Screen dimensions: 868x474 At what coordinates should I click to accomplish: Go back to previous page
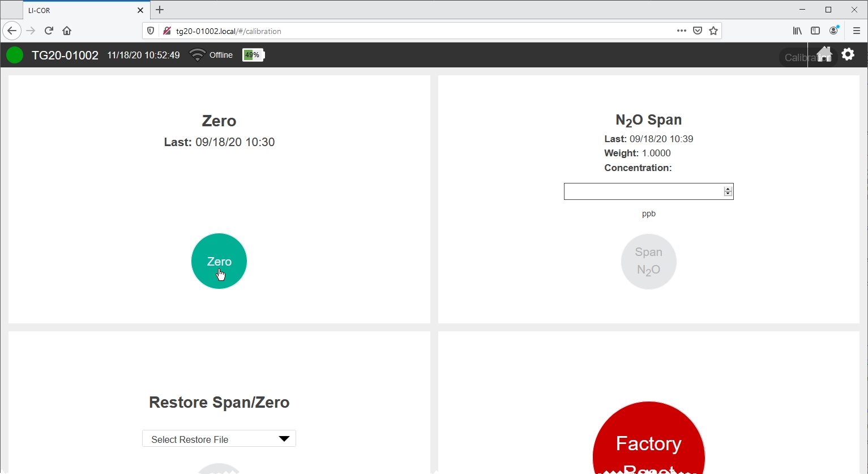(12, 31)
